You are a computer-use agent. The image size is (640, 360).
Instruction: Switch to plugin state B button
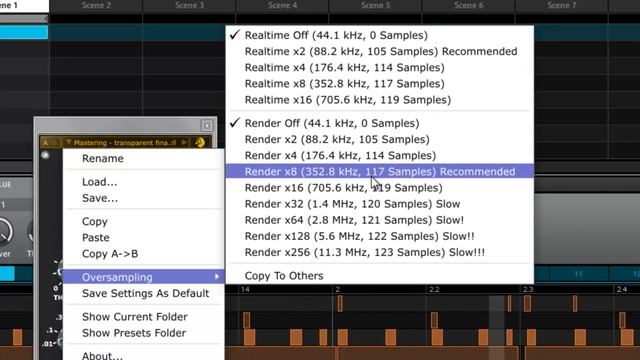tap(55, 142)
